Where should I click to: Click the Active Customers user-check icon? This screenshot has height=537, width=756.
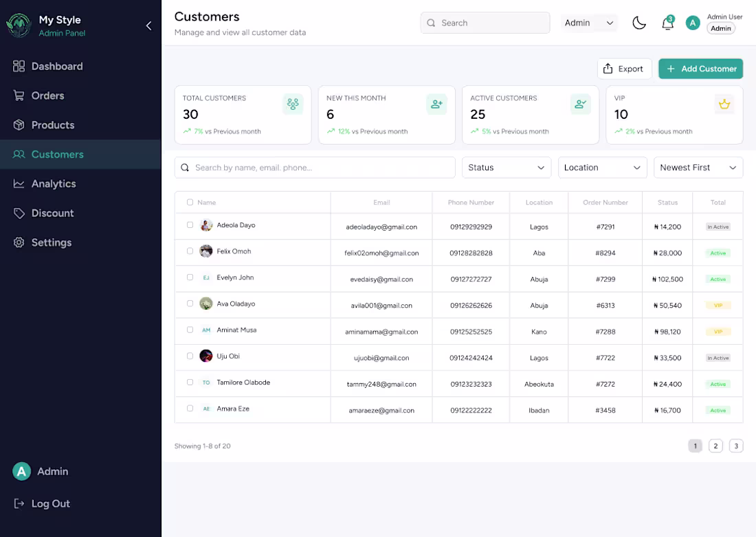[581, 104]
